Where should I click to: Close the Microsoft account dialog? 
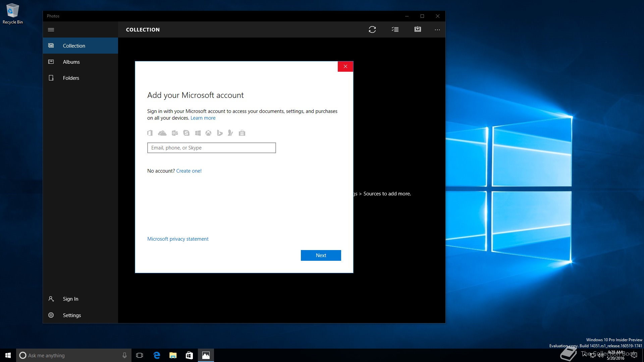coord(345,66)
